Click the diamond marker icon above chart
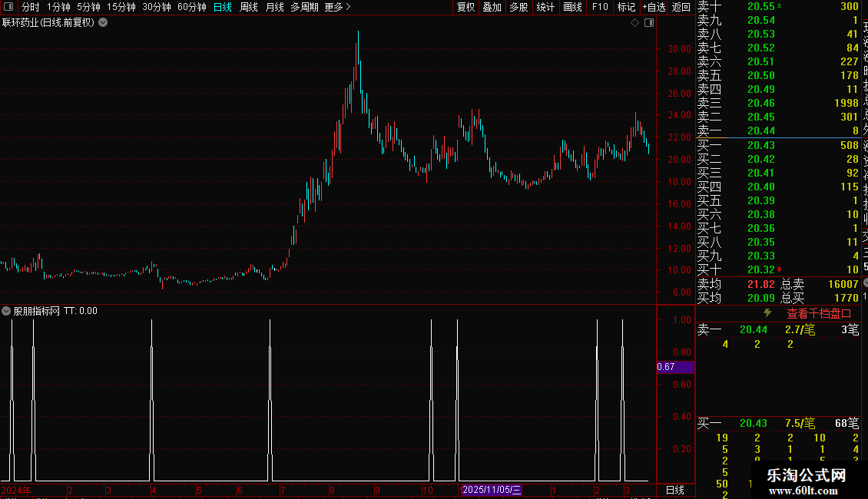The width and height of the screenshot is (868, 499). click(x=635, y=23)
